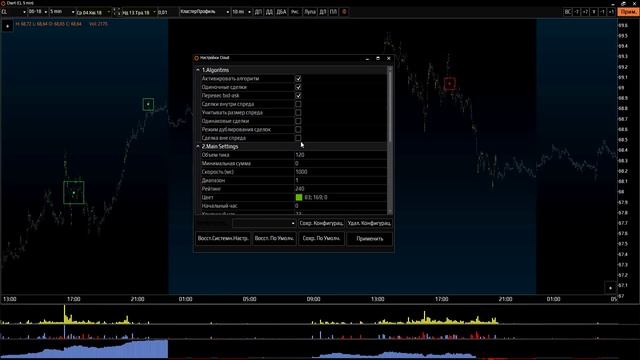
Task: Edit the 'Рейтинг' value 240
Action: (340, 189)
